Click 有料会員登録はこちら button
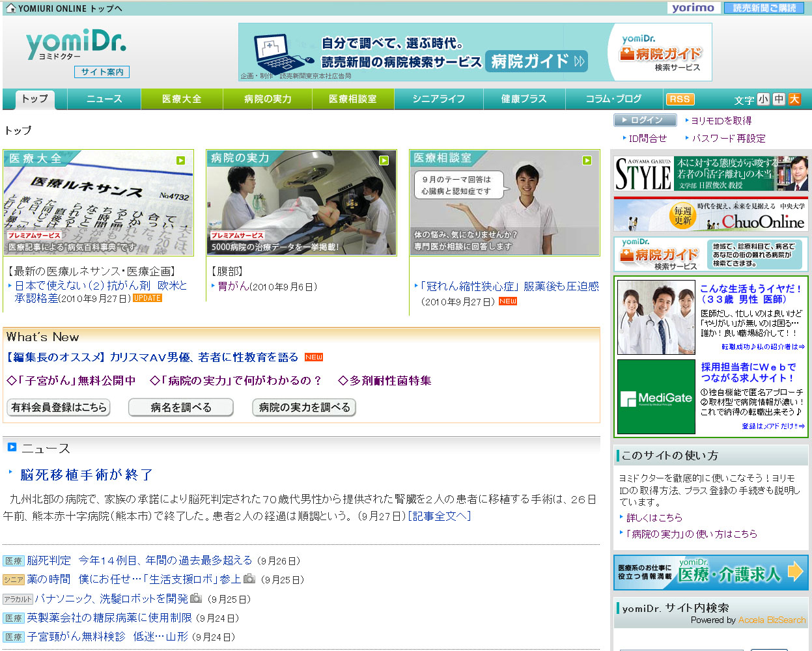Viewport: 812px width, 651px height. coord(59,408)
